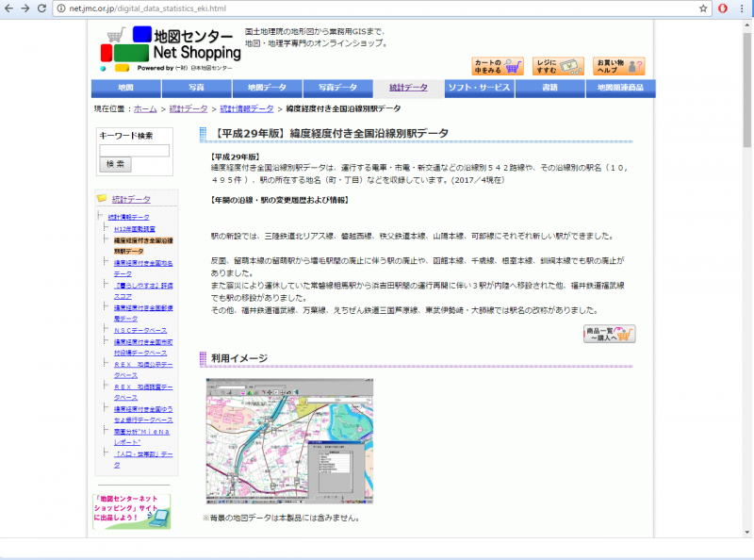Open the 地図 navigation tab
This screenshot has width=754, height=560.
(x=125, y=88)
